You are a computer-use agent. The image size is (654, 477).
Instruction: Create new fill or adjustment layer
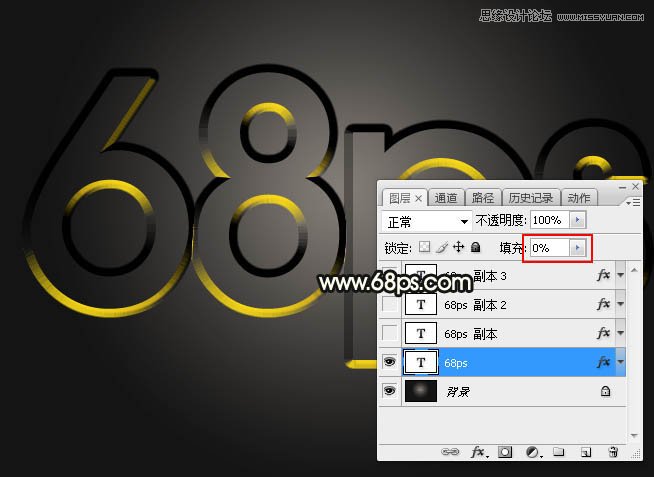[533, 452]
